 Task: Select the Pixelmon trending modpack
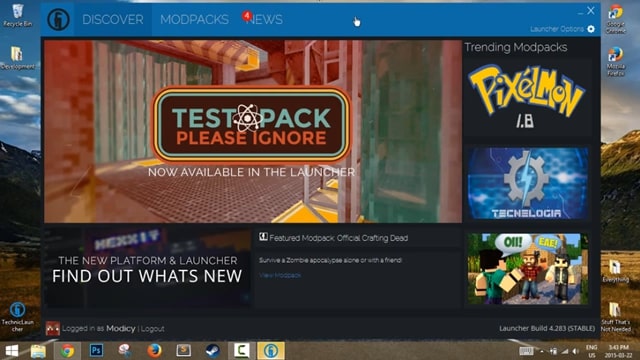[x=527, y=97]
